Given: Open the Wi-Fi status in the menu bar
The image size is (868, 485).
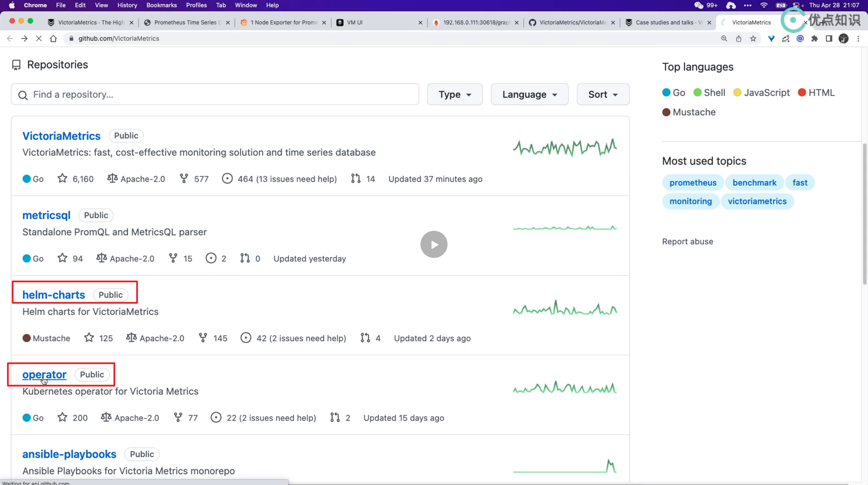Looking at the screenshot, I should click(764, 5).
